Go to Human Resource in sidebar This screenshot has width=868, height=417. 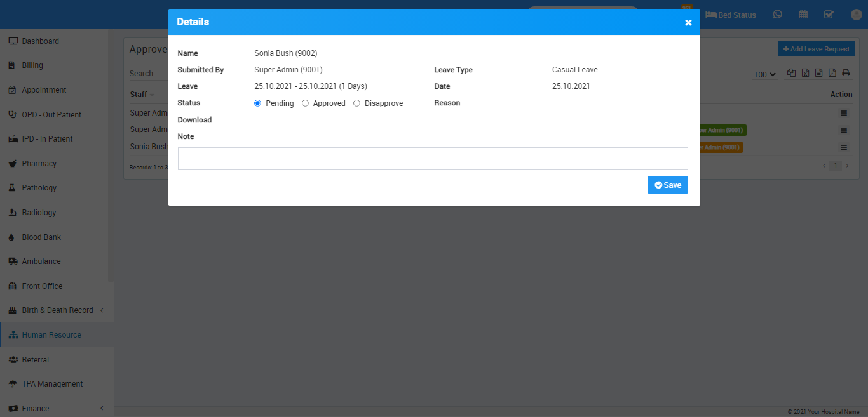point(51,335)
